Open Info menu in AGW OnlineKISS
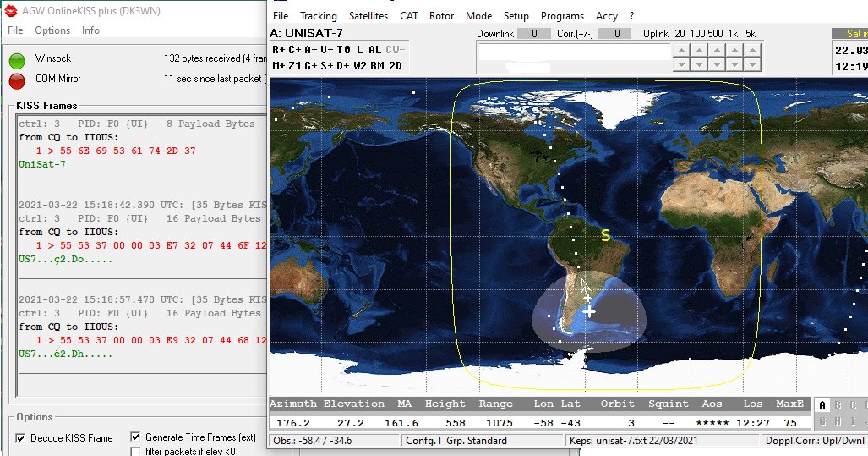 (x=90, y=30)
